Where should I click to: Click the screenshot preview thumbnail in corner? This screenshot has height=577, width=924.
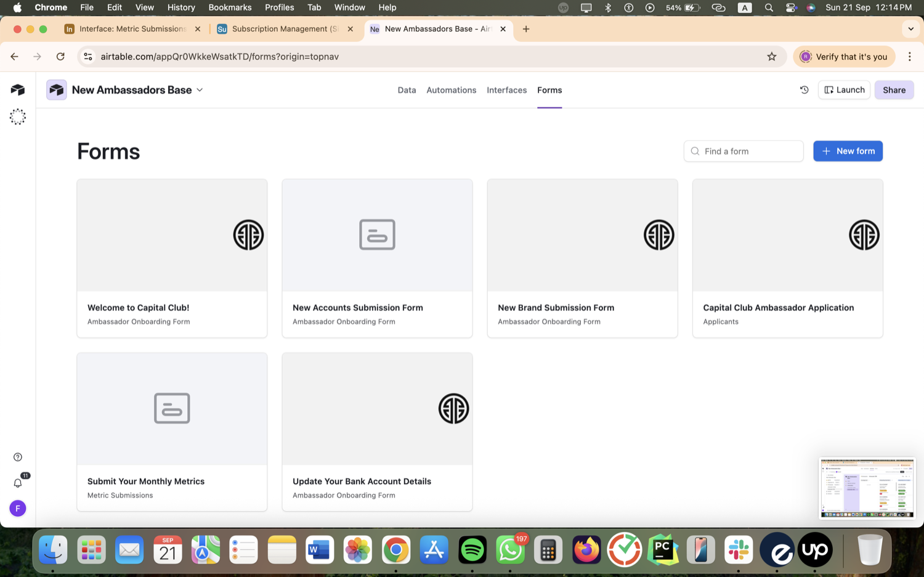click(x=867, y=488)
